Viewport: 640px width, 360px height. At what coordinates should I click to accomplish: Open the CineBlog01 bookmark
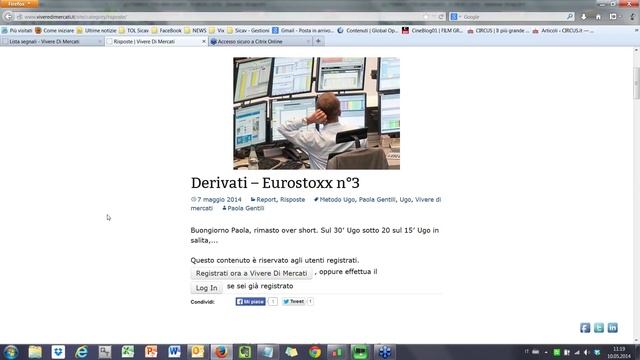(x=433, y=31)
